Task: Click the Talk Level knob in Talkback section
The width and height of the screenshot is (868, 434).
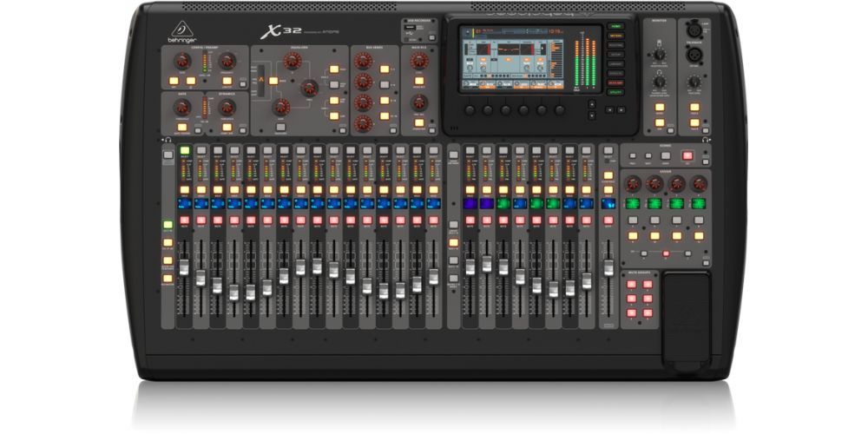Action: tap(694, 82)
